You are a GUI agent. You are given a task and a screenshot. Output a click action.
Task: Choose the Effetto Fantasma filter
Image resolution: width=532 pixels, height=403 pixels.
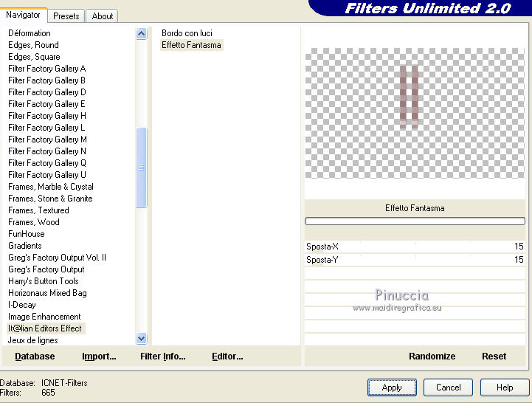pyautogui.click(x=191, y=45)
